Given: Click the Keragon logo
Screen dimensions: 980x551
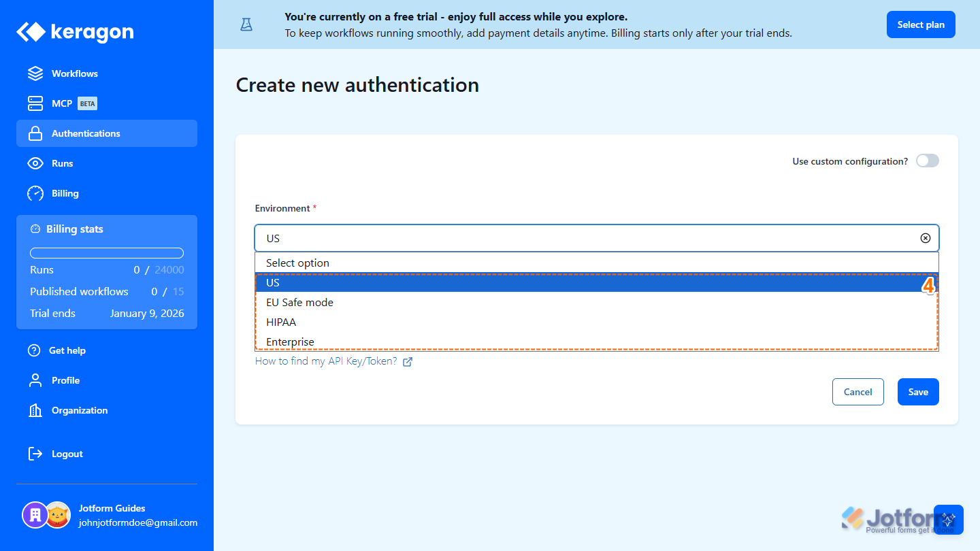Looking at the screenshot, I should [x=74, y=31].
